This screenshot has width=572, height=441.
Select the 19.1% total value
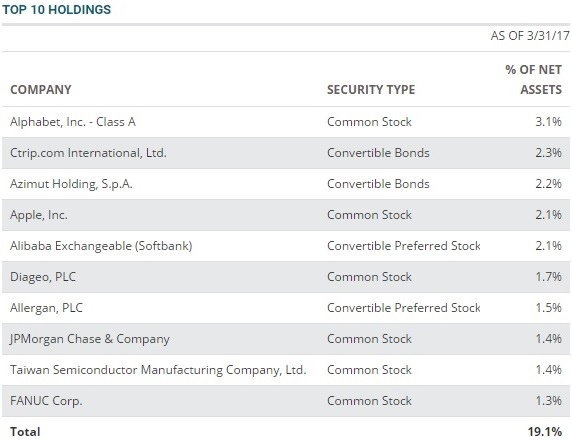(545, 432)
